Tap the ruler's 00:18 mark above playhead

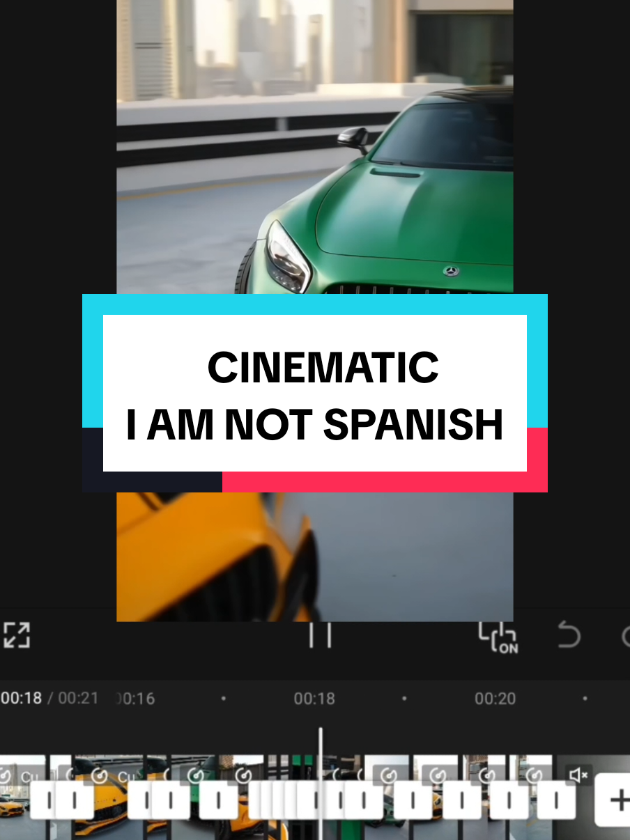314,699
